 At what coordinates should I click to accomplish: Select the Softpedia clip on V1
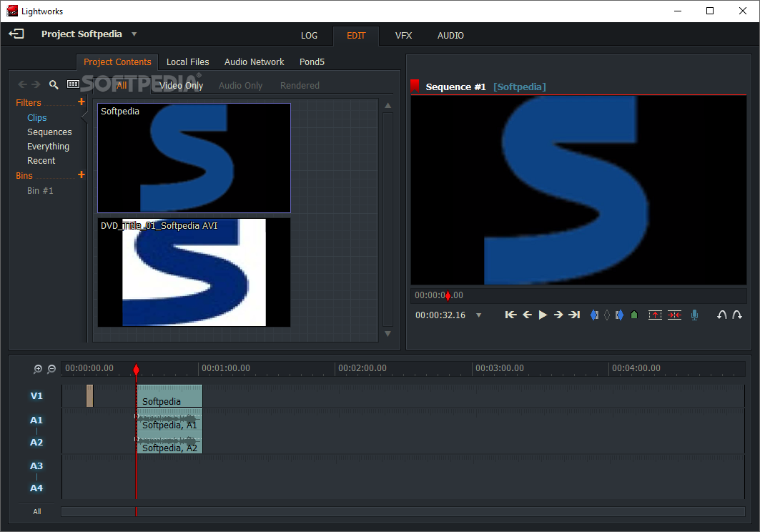coord(169,396)
